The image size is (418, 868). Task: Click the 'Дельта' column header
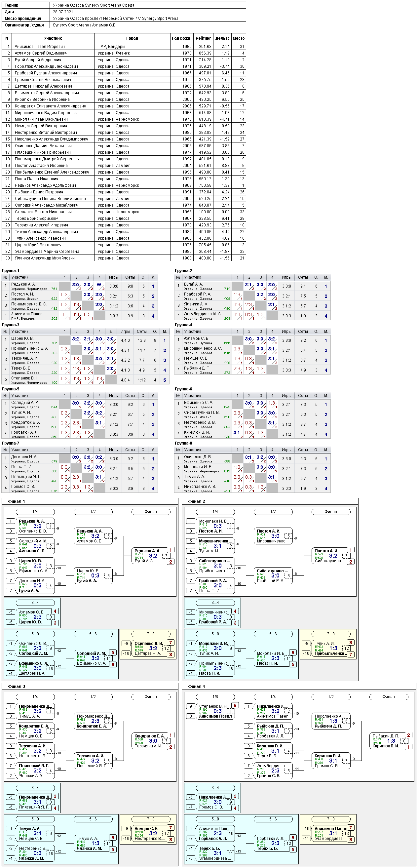click(222, 38)
